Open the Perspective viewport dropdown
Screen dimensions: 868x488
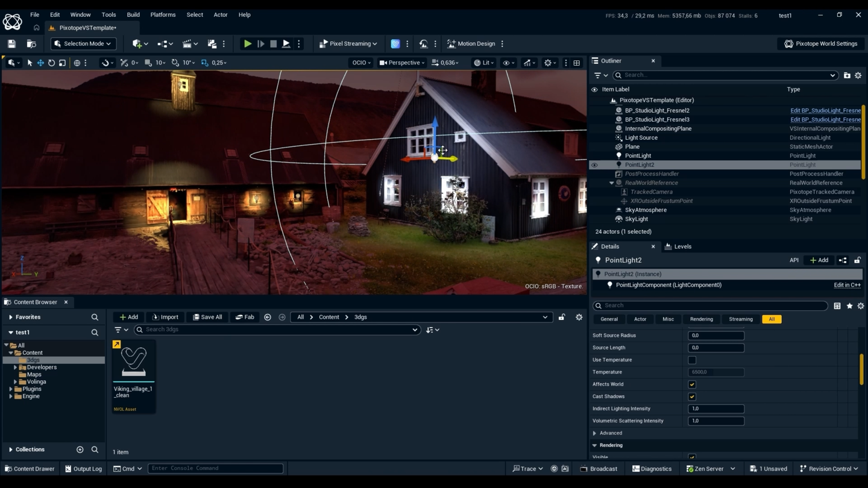[x=401, y=63]
